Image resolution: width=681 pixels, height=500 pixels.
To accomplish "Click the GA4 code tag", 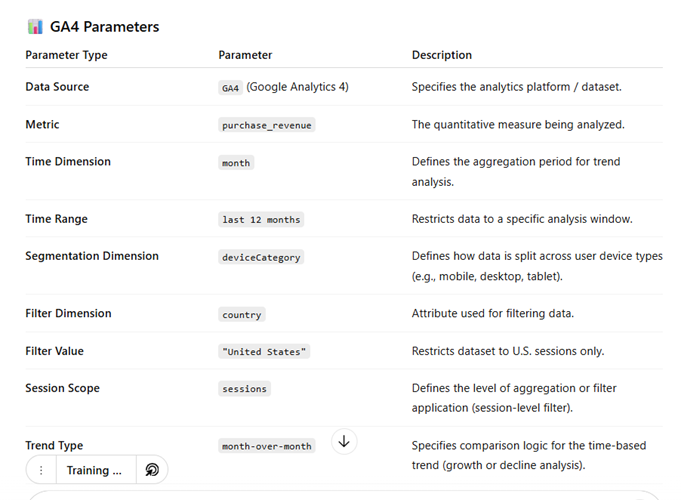I will pos(230,88).
